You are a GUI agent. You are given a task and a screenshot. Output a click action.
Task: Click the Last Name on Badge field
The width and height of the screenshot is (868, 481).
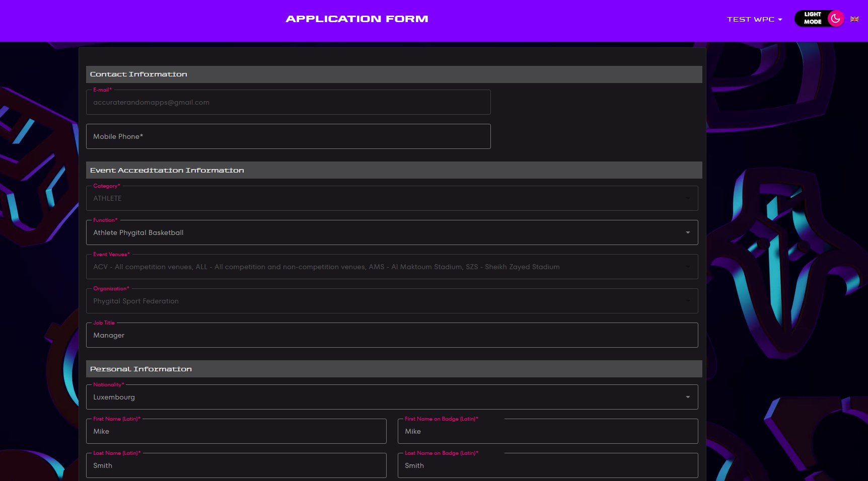[548, 465]
